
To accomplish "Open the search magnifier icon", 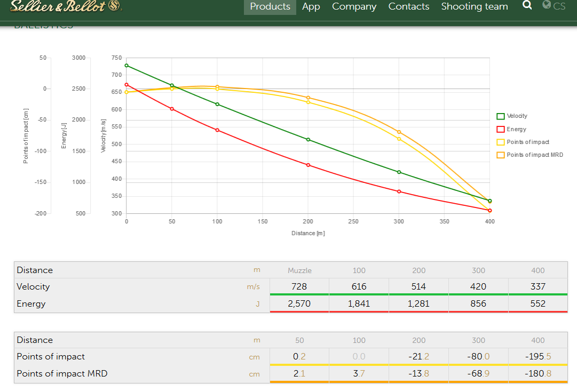I will [527, 5].
